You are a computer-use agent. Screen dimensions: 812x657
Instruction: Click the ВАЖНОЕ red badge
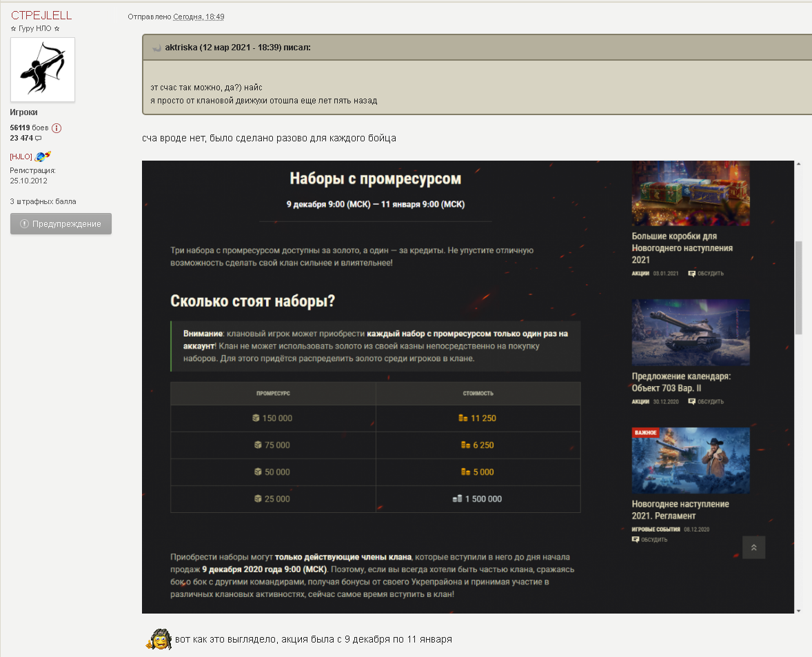pos(645,432)
